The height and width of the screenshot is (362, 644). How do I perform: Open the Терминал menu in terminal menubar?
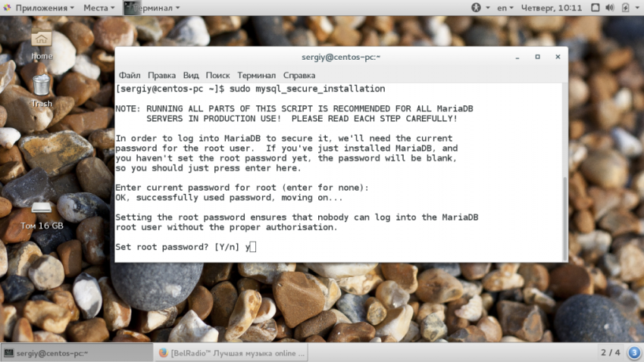[256, 76]
